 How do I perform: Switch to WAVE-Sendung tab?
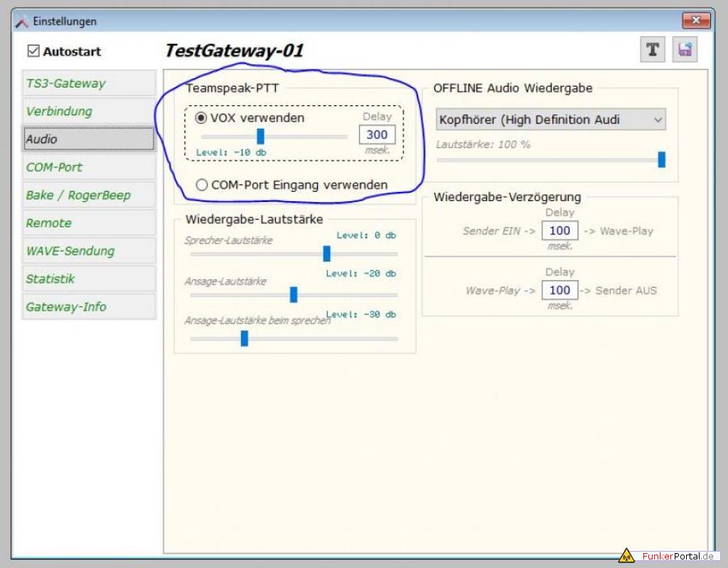pos(88,251)
